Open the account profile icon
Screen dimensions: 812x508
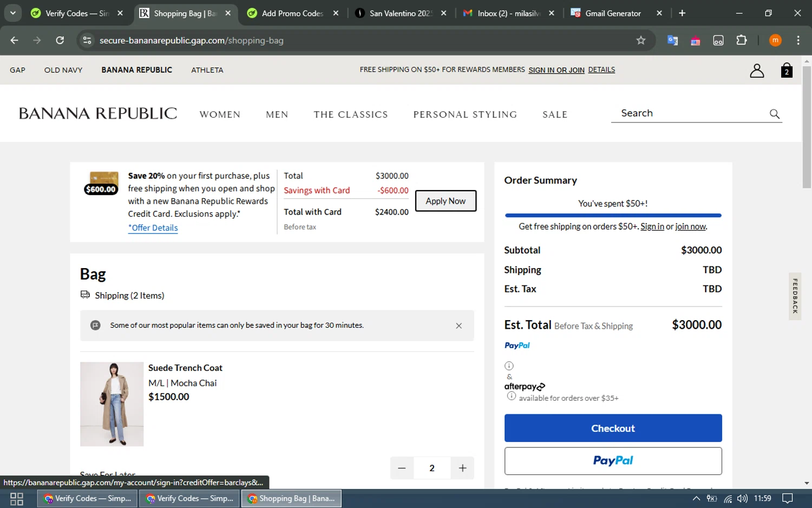[x=757, y=70]
